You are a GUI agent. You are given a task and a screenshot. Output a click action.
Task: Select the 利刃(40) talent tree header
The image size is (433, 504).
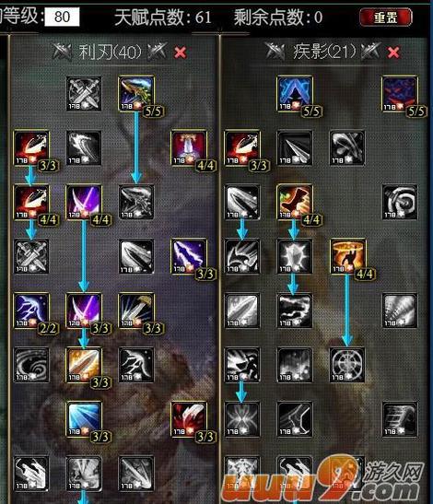point(110,52)
